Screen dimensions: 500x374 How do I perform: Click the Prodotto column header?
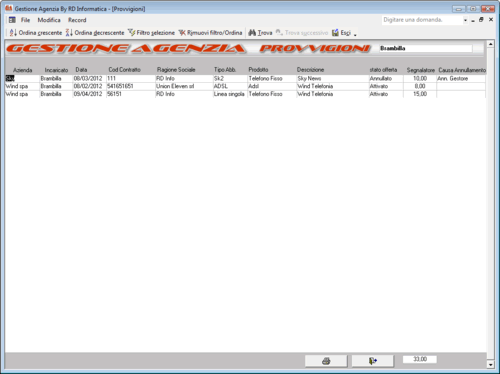pos(258,70)
